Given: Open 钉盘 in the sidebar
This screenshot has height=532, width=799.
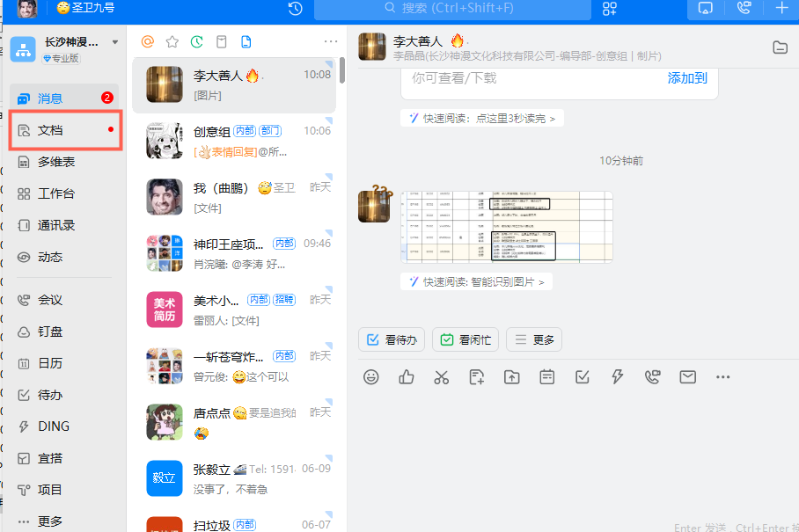Looking at the screenshot, I should click(64, 332).
